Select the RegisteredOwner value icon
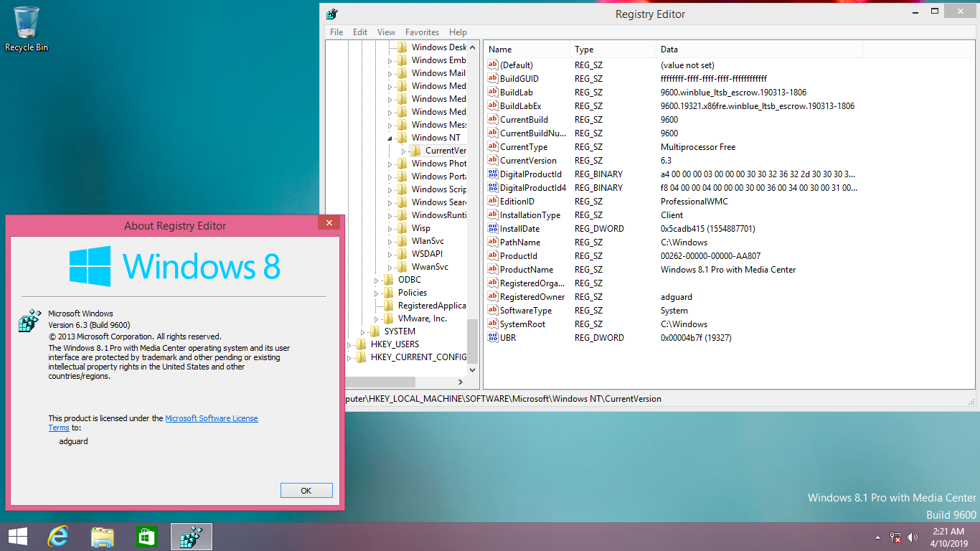Screen dimensions: 980x551 coord(493,296)
